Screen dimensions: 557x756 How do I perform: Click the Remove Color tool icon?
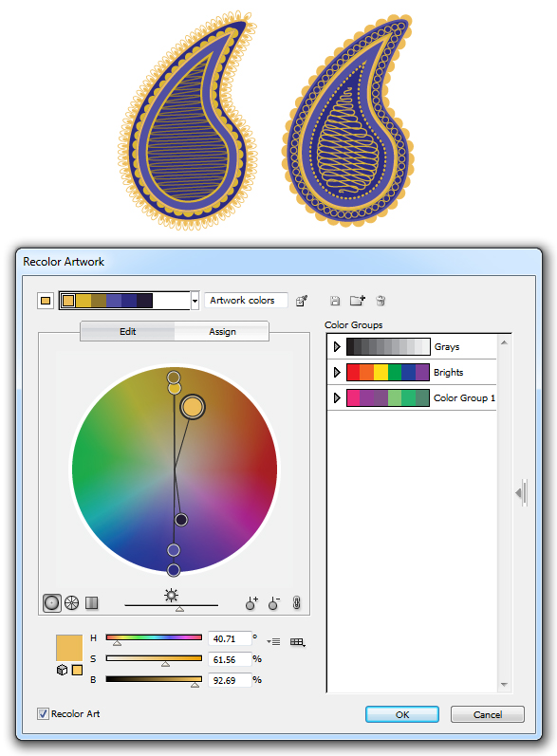pos(274,602)
